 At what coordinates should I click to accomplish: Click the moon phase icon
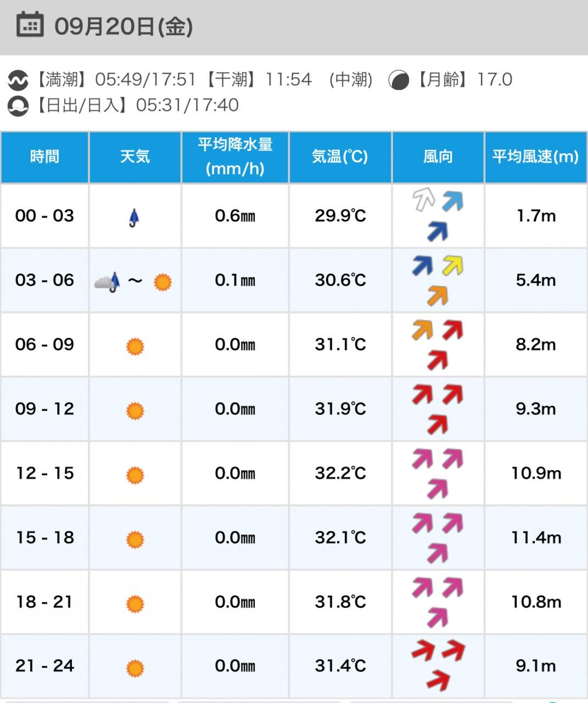(x=399, y=81)
